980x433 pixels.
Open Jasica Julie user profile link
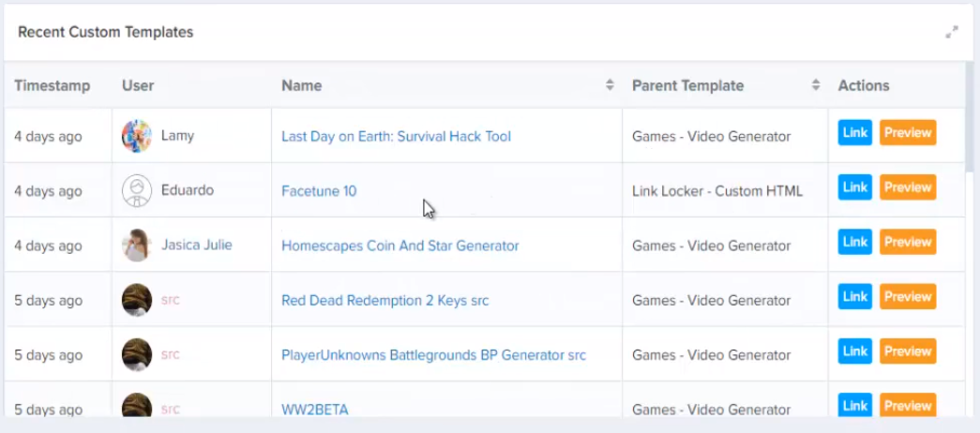point(197,245)
